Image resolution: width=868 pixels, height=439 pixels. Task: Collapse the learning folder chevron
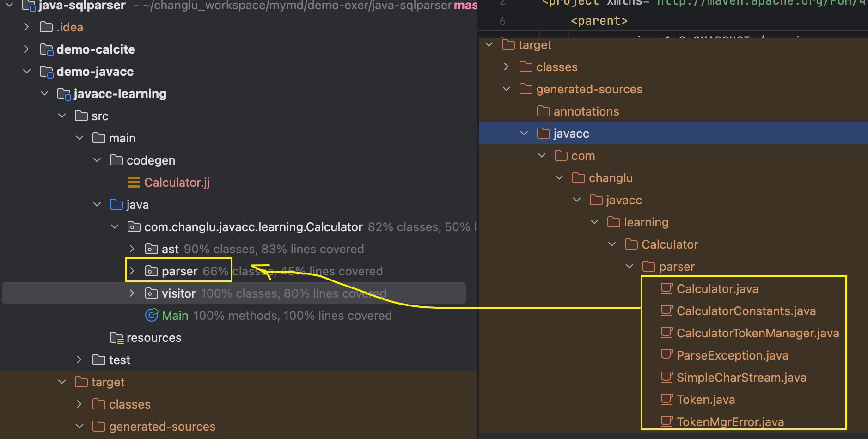point(594,222)
